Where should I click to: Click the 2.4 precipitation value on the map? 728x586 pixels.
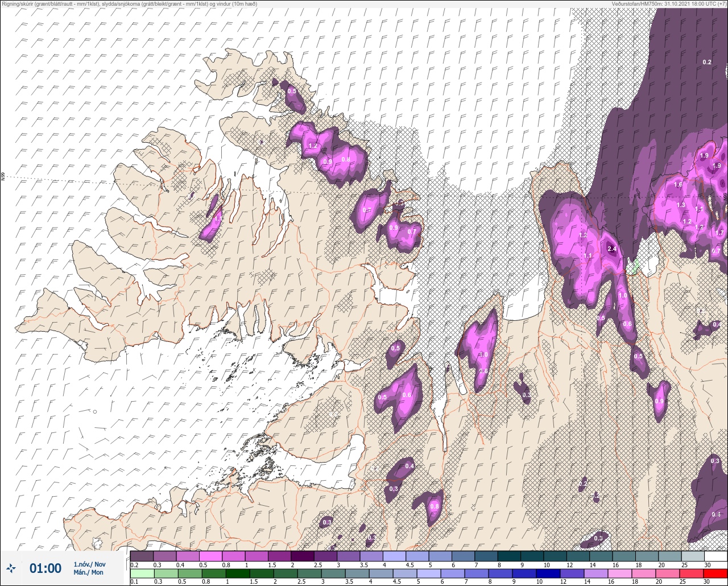[x=612, y=249]
